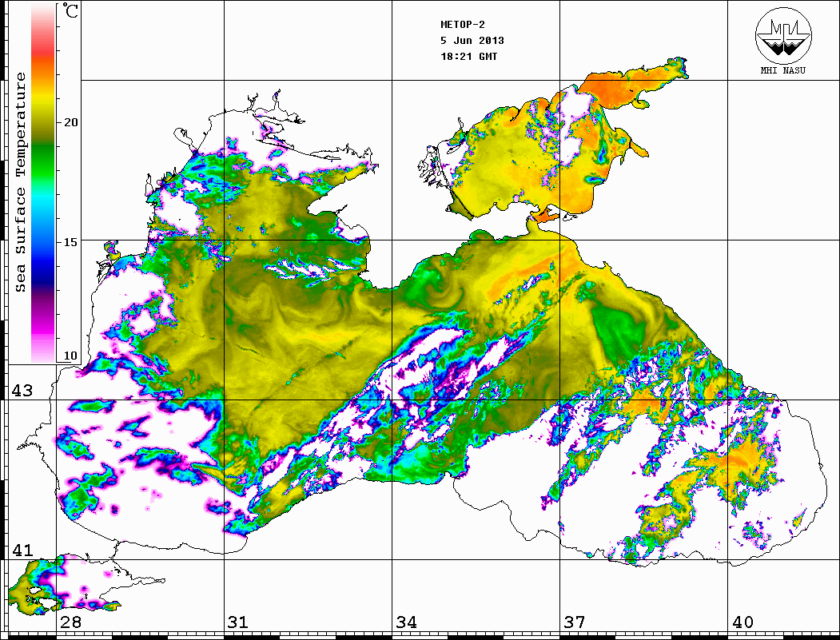Screen dimensions: 840x640
Task: Click the longitude label 31
Action: click(238, 622)
